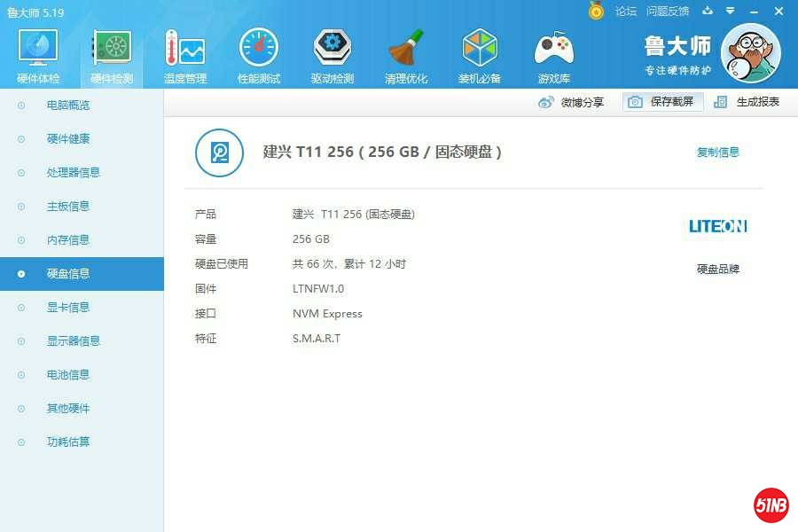
Task: Click 硬盘品牌 below the LITEON logo
Action: click(x=718, y=269)
